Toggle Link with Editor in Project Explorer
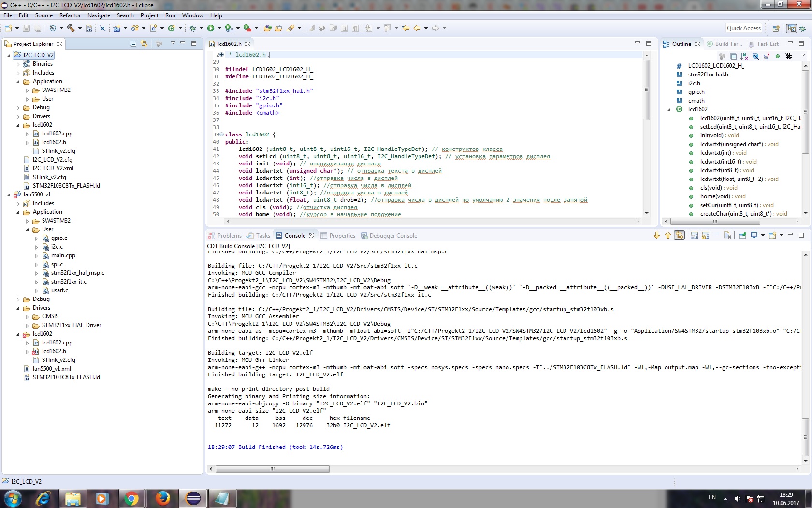The image size is (812, 508). point(144,44)
